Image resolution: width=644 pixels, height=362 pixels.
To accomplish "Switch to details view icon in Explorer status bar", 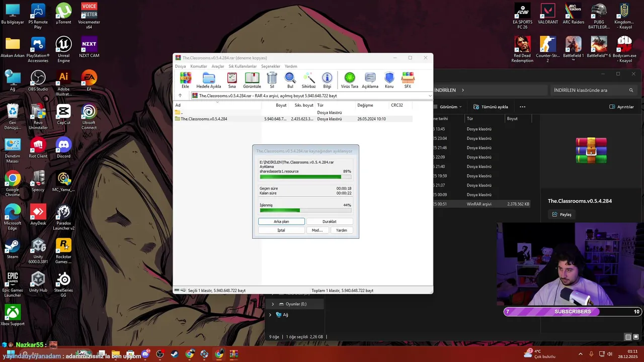I will coord(628,337).
